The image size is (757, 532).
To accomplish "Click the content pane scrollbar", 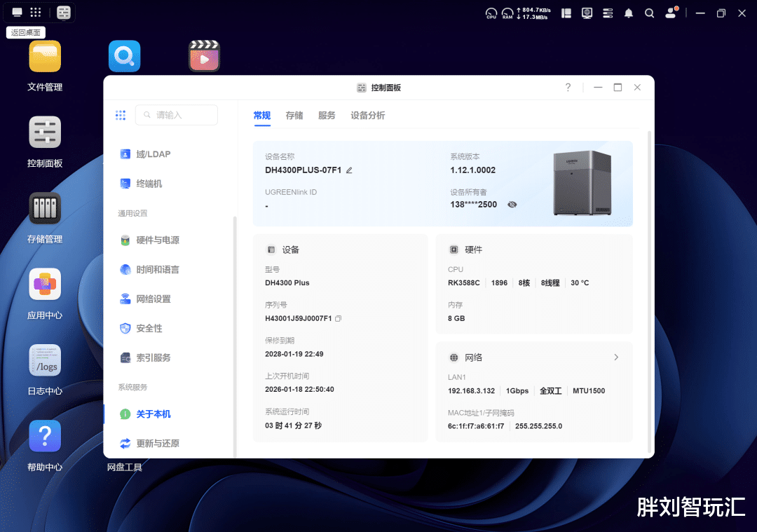I will pyautogui.click(x=649, y=292).
